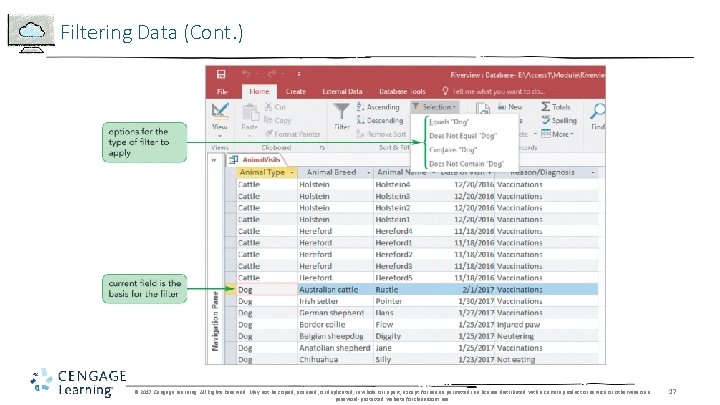Choose Contains "Dog" filter option
Image resolution: width=720 pixels, height=405 pixels.
click(453, 150)
